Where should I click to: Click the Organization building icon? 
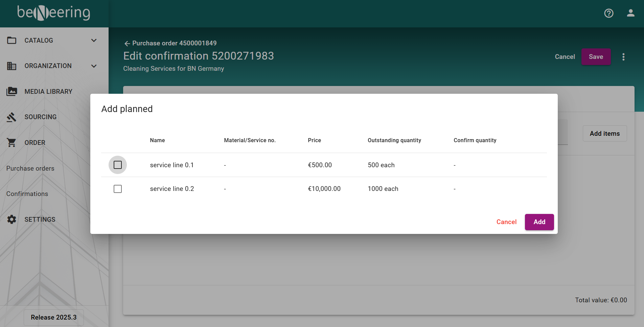tap(12, 66)
